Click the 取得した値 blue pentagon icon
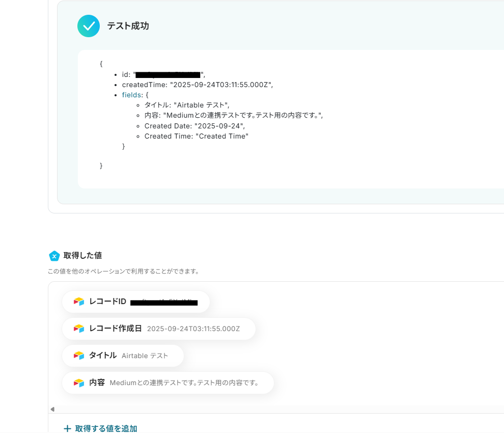 [54, 256]
